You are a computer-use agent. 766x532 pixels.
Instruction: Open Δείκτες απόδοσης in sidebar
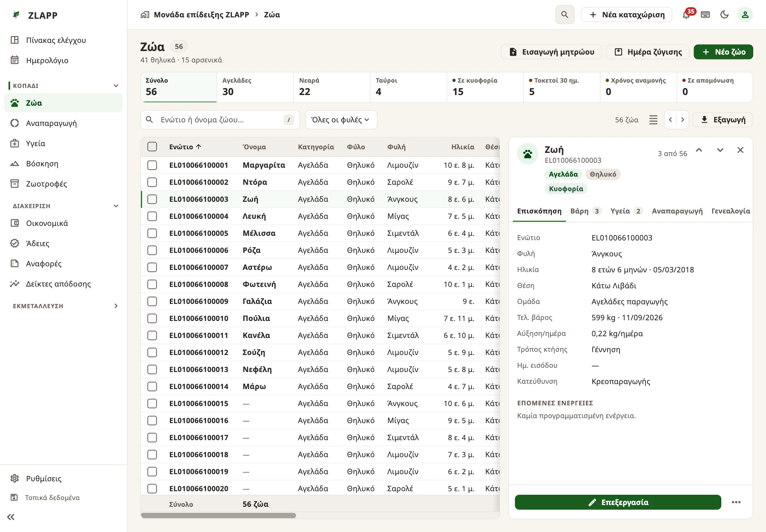[x=63, y=284]
